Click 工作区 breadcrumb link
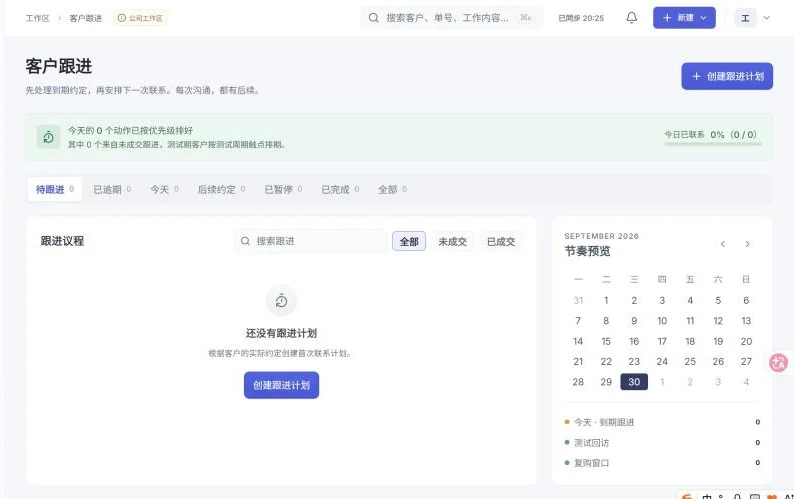 tap(37, 18)
